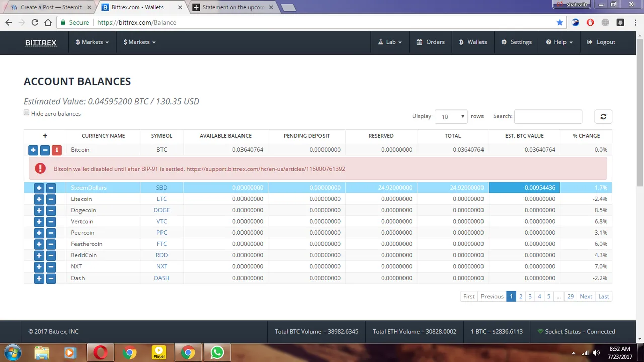The image size is (644, 362).
Task: Click the Last pagination button
Action: pos(604,297)
